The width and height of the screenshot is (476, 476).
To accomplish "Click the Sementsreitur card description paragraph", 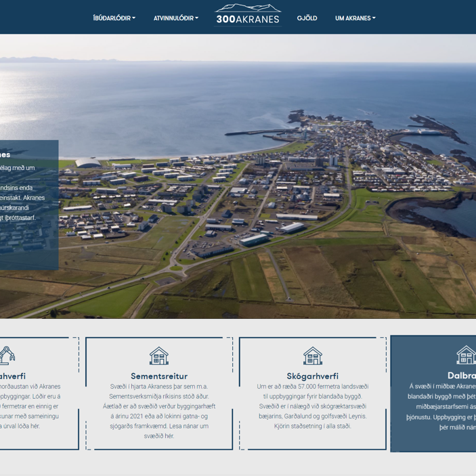I will (x=159, y=406).
